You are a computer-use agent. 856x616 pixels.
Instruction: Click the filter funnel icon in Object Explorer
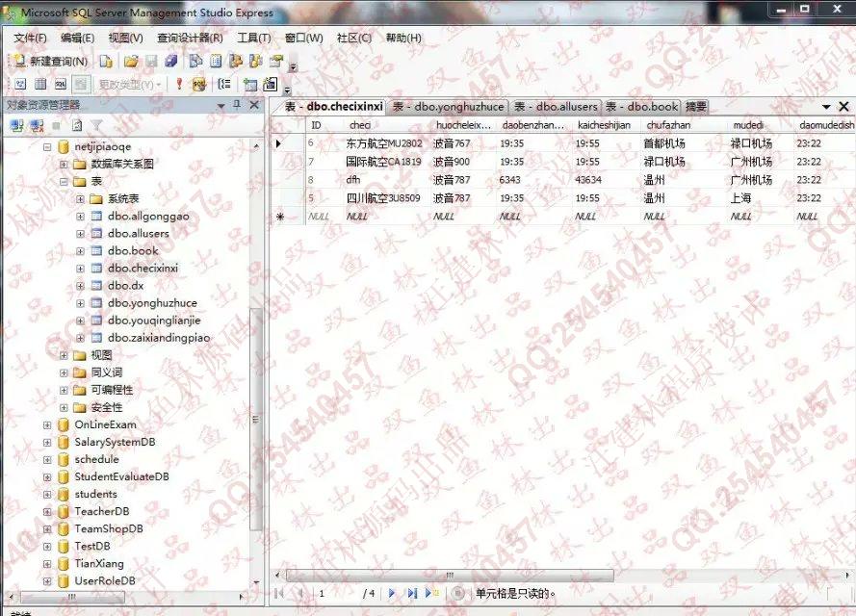tap(96, 126)
